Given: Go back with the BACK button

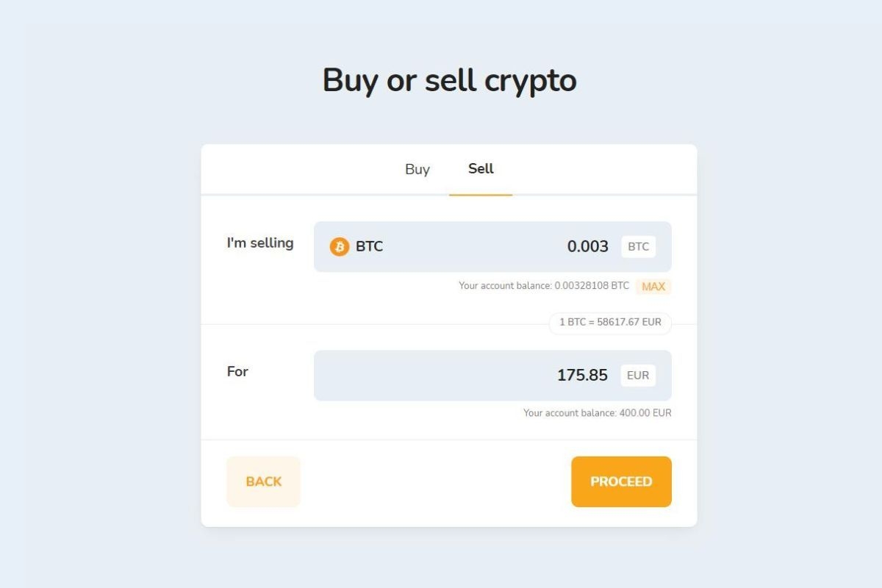Looking at the screenshot, I should (x=263, y=482).
